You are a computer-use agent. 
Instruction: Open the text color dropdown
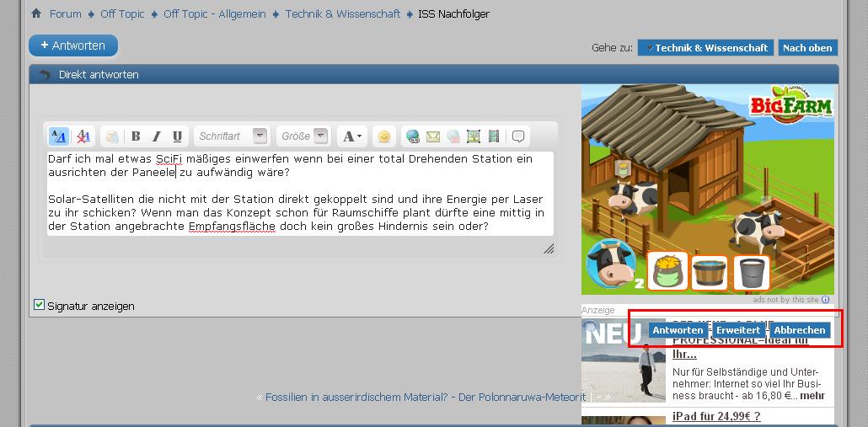click(351, 136)
